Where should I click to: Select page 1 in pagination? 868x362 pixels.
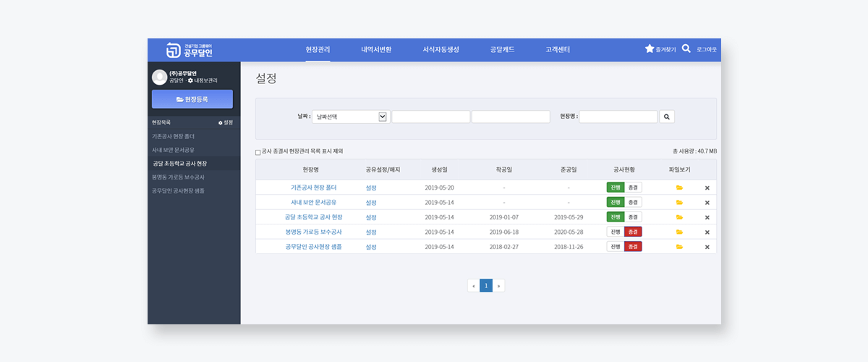(486, 286)
